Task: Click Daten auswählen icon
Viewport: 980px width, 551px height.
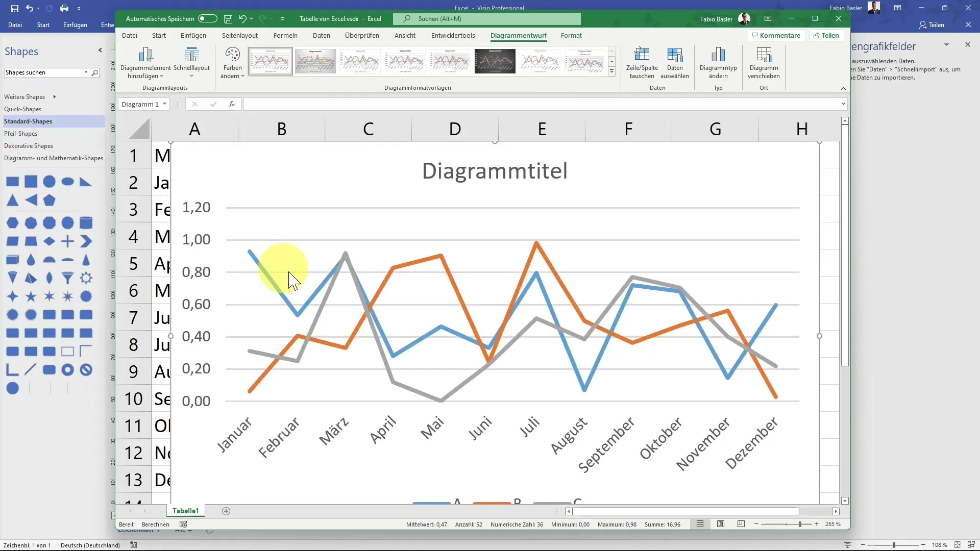Action: point(675,55)
